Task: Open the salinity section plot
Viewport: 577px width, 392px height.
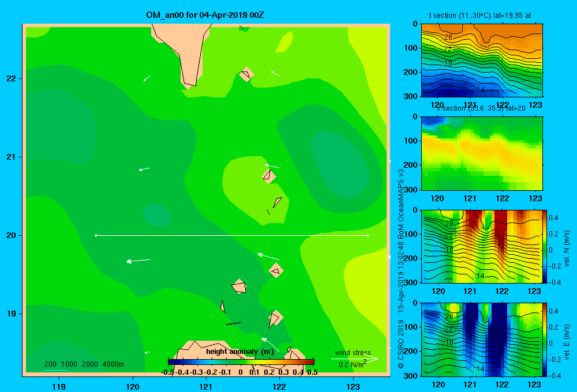Action: (482, 153)
